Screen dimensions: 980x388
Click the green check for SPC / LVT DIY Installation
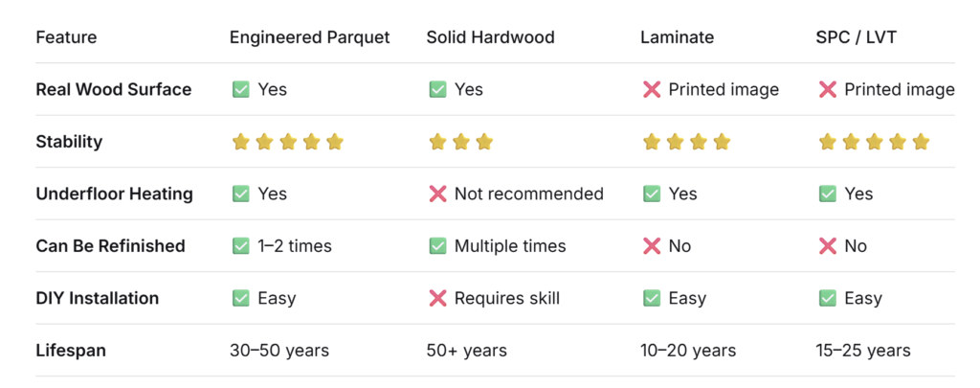click(x=828, y=299)
